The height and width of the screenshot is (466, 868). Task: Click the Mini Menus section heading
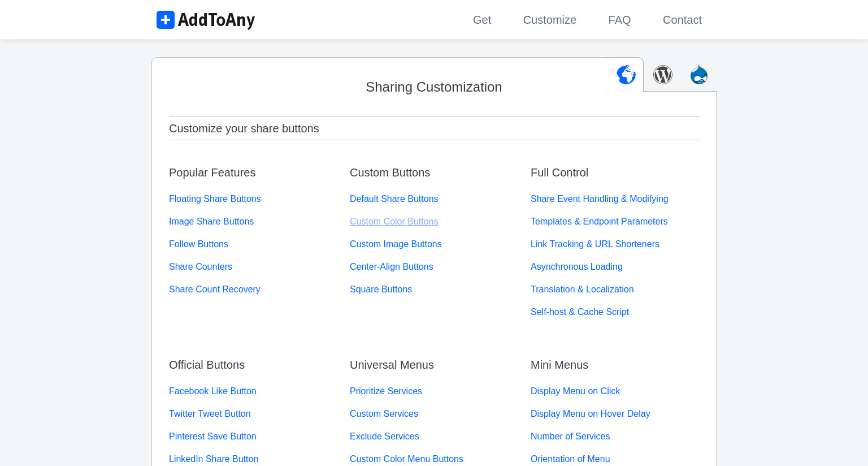click(x=559, y=365)
